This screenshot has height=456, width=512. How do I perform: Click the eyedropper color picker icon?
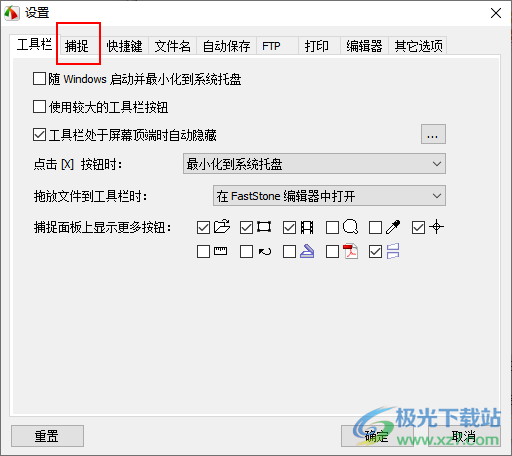tap(393, 227)
